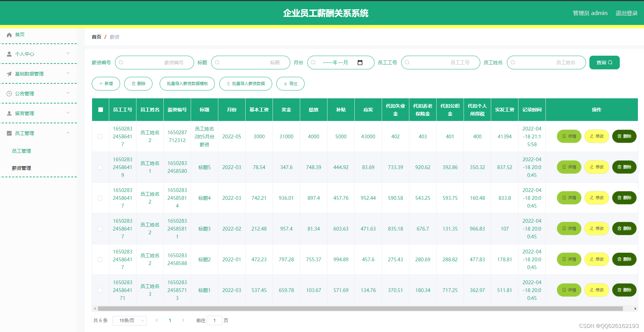Toggle the select-all checkbox in table header
Viewport: 644px width, 332px height.
coord(101,110)
